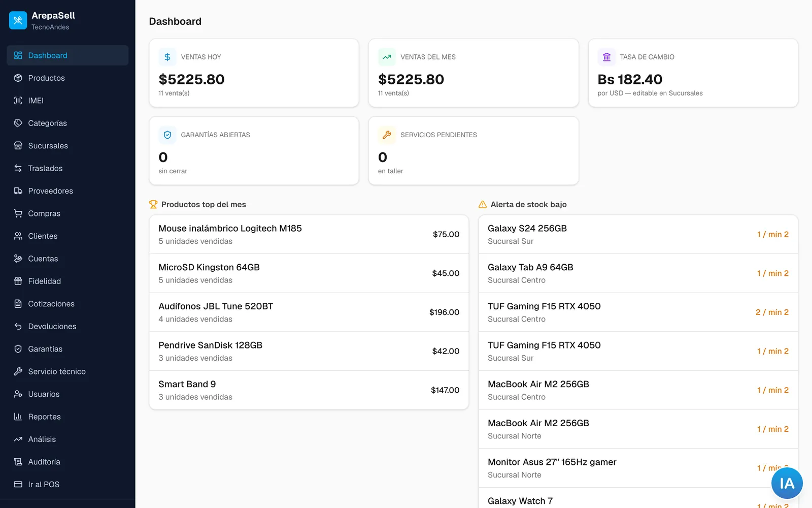Click the Servicios pendientes wrench card icon
The width and height of the screenshot is (812, 508).
(387, 135)
